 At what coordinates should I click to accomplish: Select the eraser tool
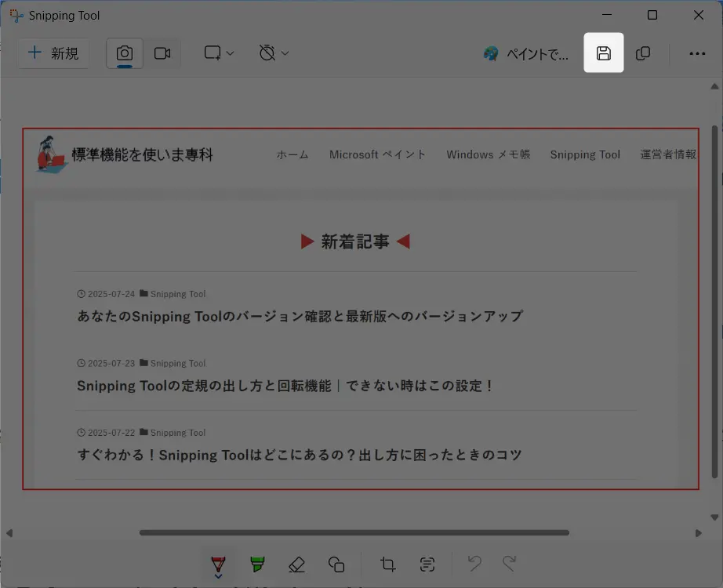click(296, 564)
